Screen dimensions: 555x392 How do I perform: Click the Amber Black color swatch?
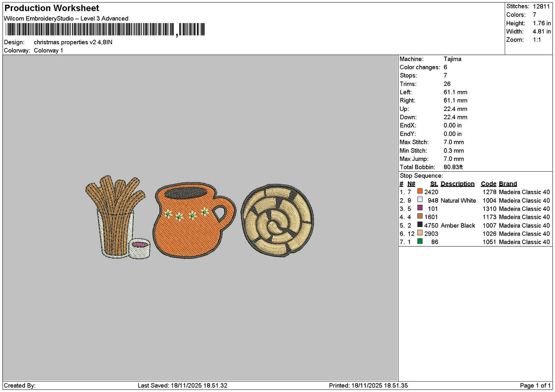(420, 225)
